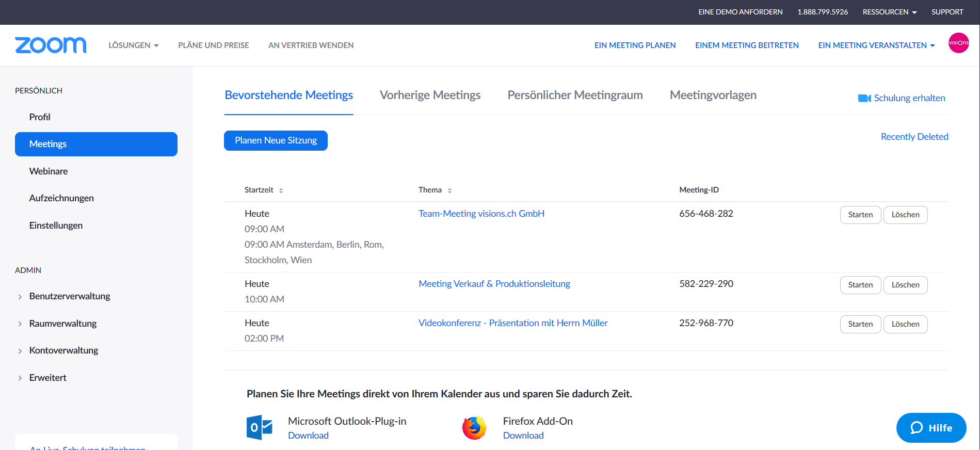Viewport: 980px width, 450px height.
Task: Open the Hilfe chat bubble
Action: (931, 428)
